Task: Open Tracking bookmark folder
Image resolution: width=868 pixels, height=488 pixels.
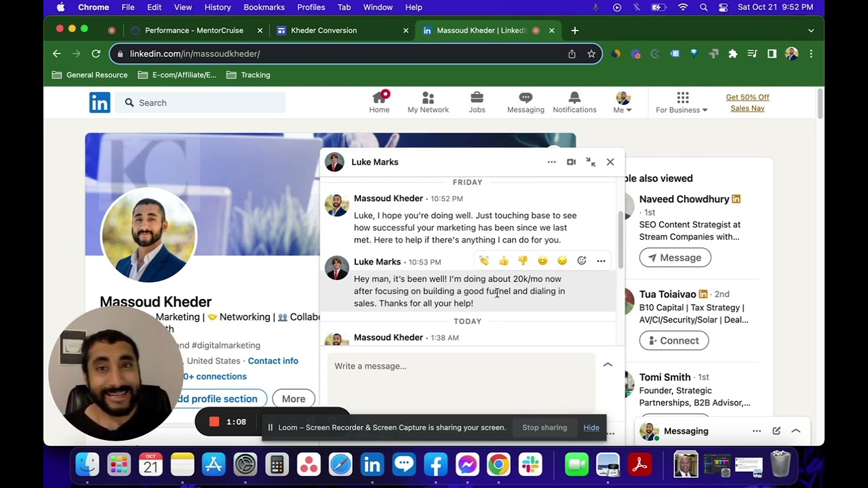Action: click(248, 75)
